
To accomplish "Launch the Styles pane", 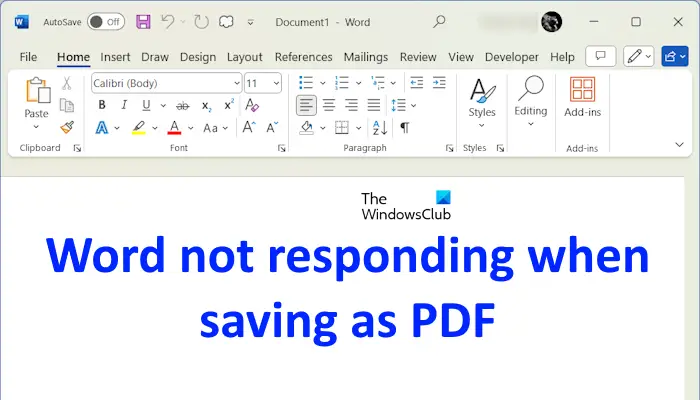I will click(x=500, y=148).
